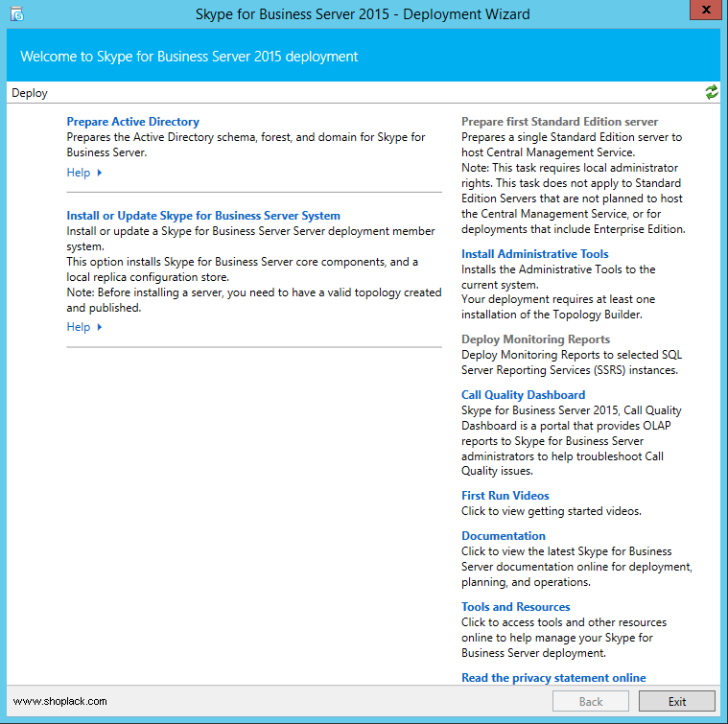Click text 'installation of the Topology Builder.'
728x724 pixels.
pos(552,315)
